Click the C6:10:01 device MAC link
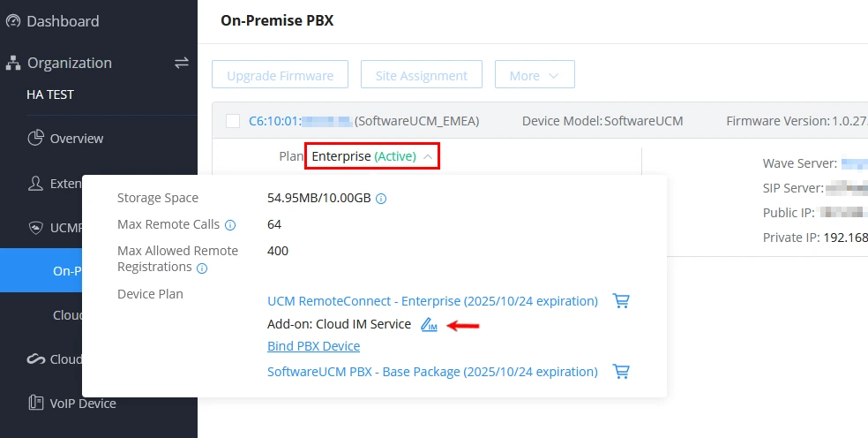 click(x=300, y=121)
